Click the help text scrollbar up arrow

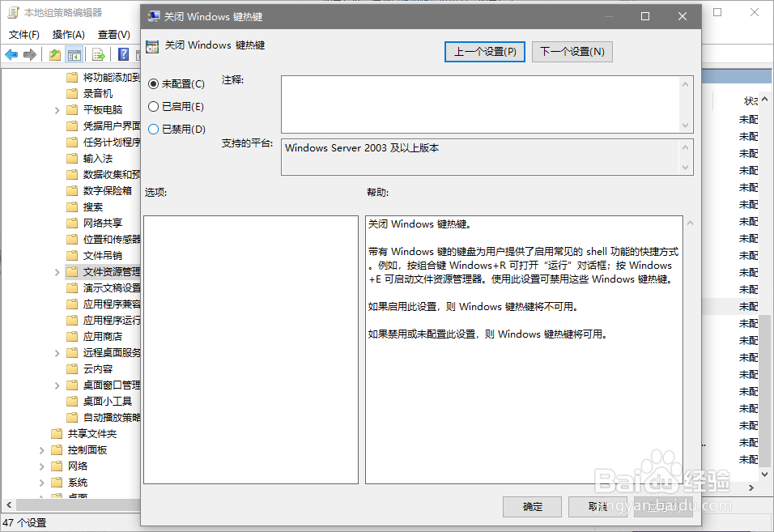[x=690, y=223]
